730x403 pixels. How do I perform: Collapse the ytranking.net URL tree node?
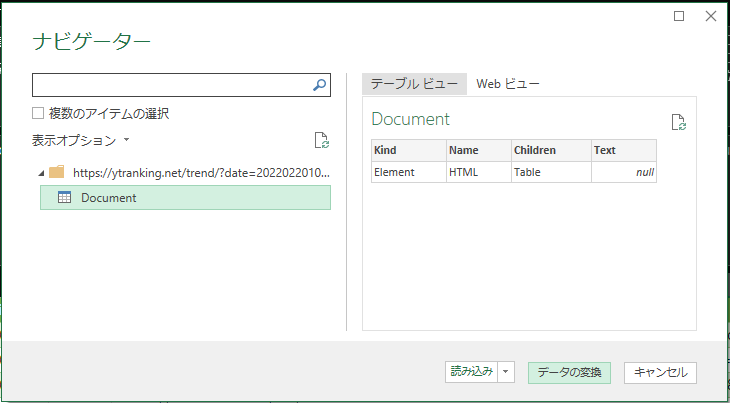41,174
